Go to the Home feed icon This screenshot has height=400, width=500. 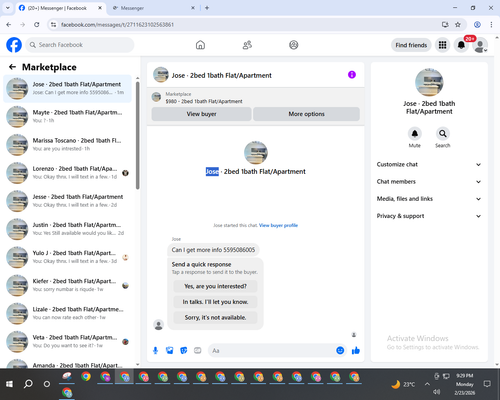click(x=200, y=45)
